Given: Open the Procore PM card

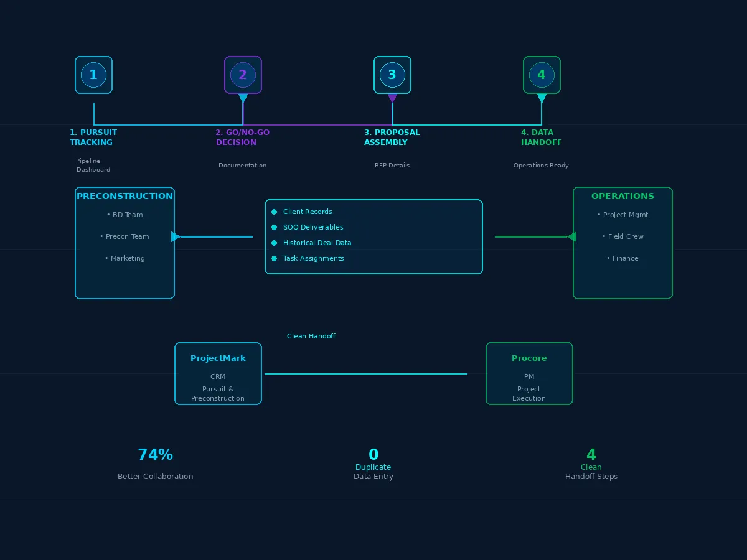Looking at the screenshot, I should (x=529, y=373).
